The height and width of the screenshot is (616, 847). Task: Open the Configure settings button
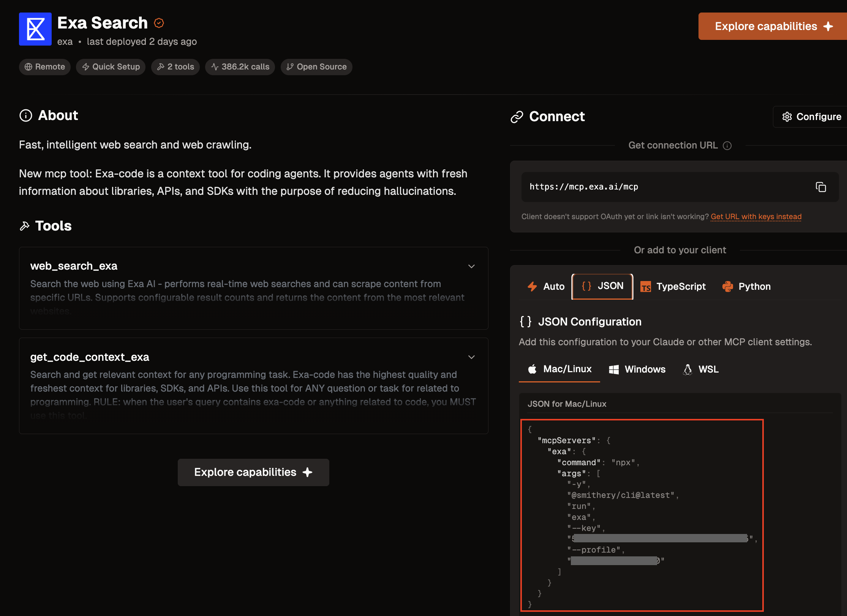[x=812, y=117]
